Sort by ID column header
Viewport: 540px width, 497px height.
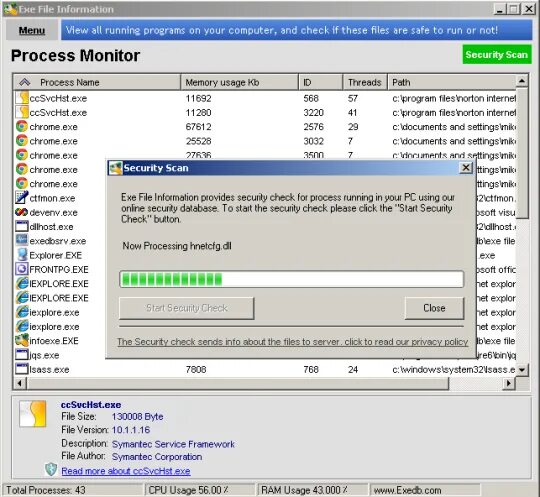coord(321,82)
